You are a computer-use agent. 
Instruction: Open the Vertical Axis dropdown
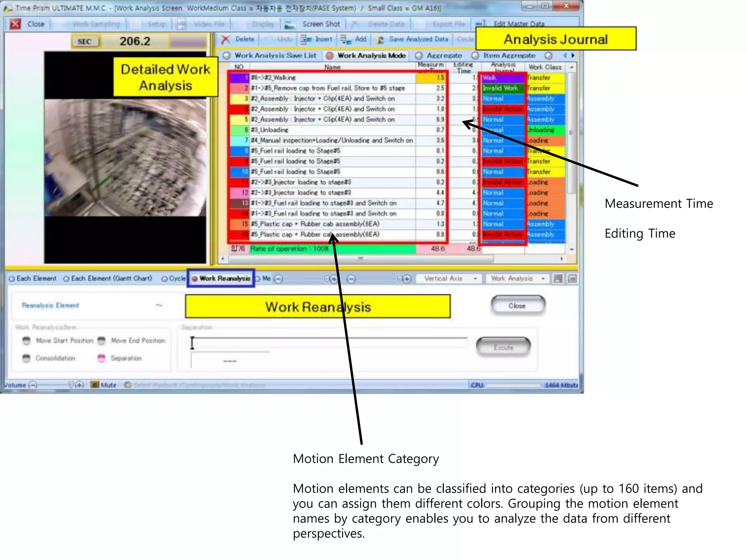475,279
